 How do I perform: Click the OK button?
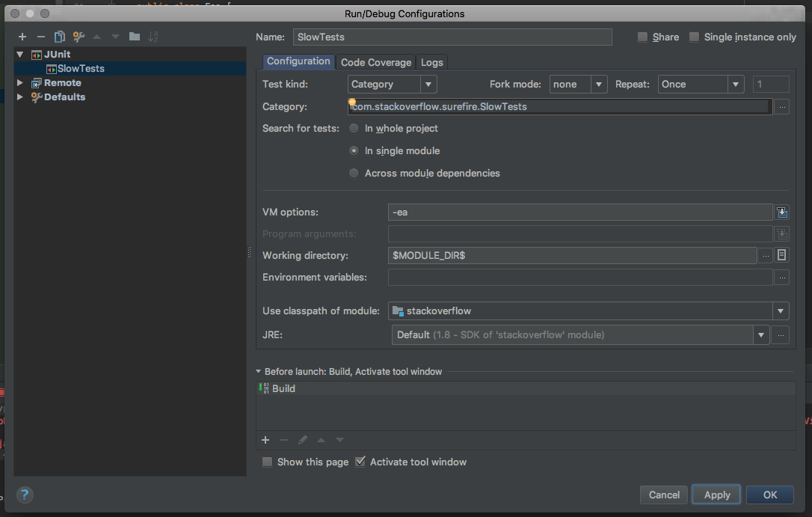770,495
